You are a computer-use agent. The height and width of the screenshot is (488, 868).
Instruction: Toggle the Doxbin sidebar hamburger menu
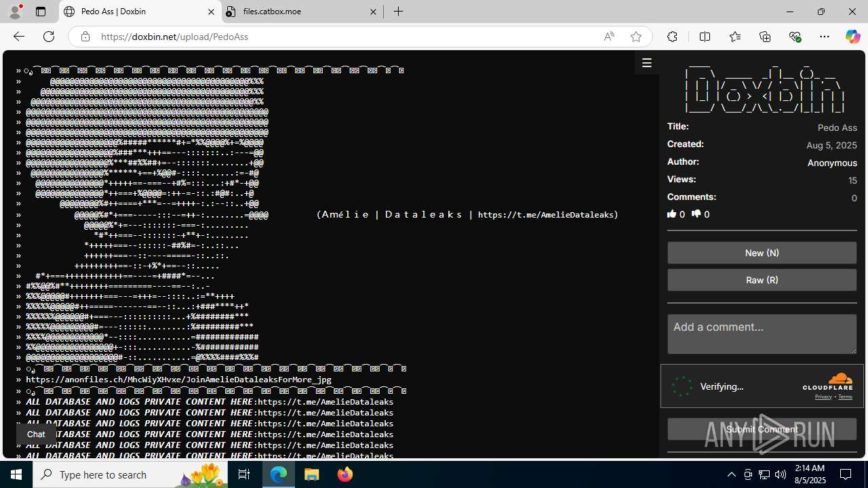point(647,63)
